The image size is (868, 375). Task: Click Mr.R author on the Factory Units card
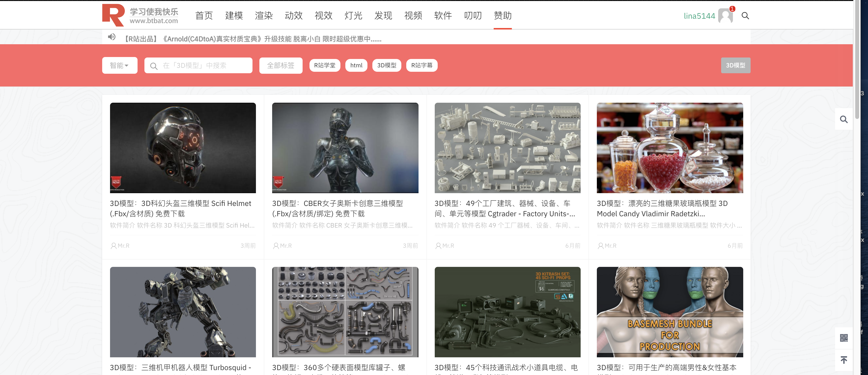pos(448,246)
